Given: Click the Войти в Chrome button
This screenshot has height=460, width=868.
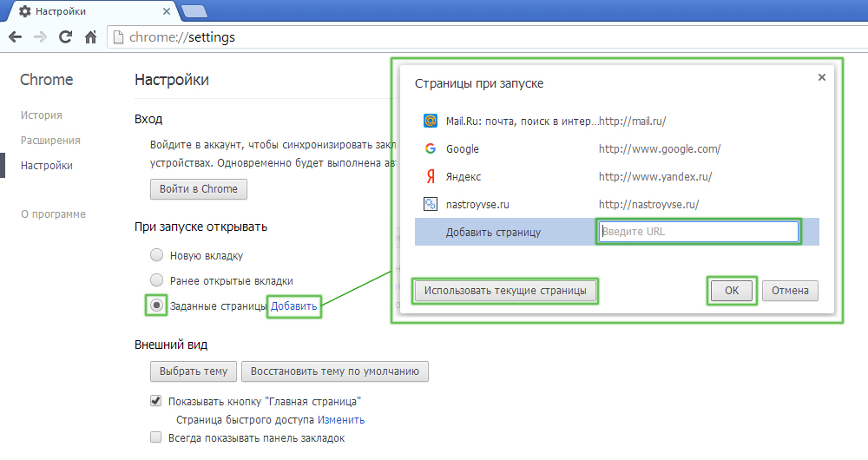Looking at the screenshot, I should point(199,188).
